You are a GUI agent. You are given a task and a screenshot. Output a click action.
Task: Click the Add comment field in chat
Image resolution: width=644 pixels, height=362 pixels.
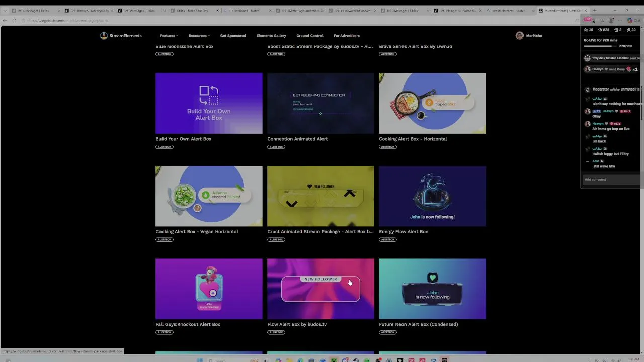click(611, 179)
